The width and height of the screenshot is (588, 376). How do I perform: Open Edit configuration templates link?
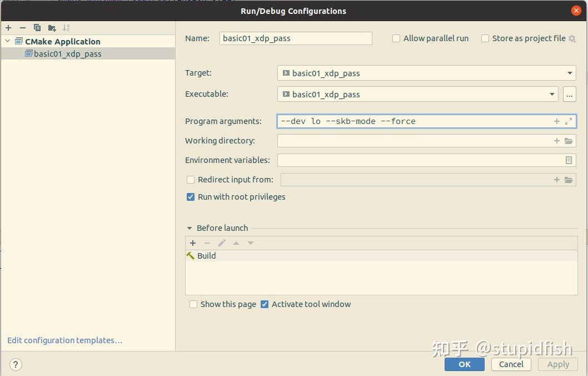coord(65,340)
